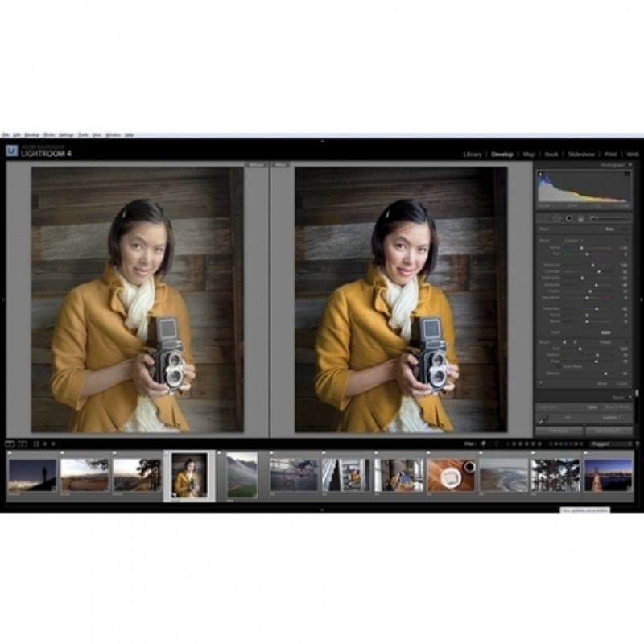Filter by the first color label swatch
644x644 pixels.
[551, 444]
